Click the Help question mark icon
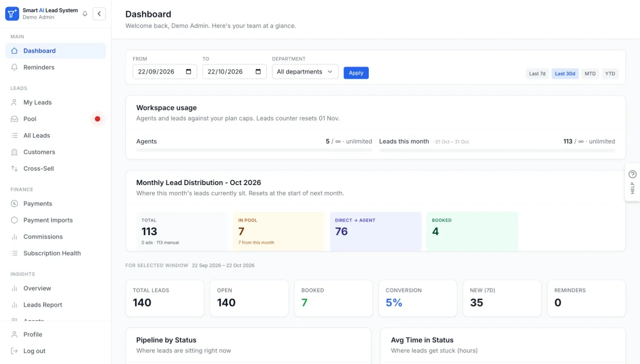 click(x=633, y=174)
